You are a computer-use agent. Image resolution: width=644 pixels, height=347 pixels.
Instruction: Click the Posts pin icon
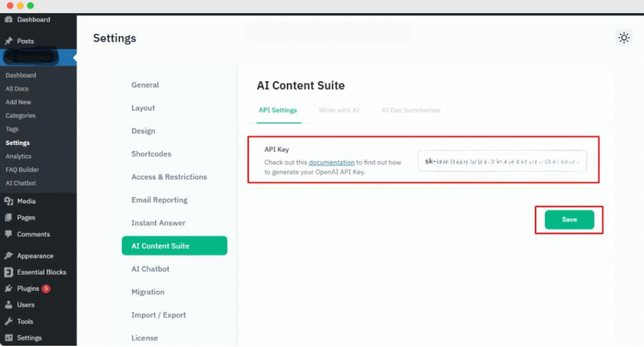tap(9, 41)
